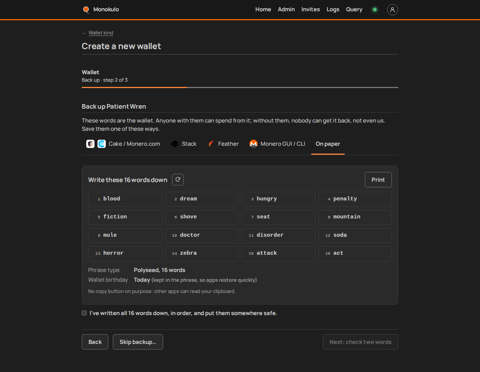Click seed word 2 'dream'
This screenshot has height=372, width=480.
pos(201,199)
